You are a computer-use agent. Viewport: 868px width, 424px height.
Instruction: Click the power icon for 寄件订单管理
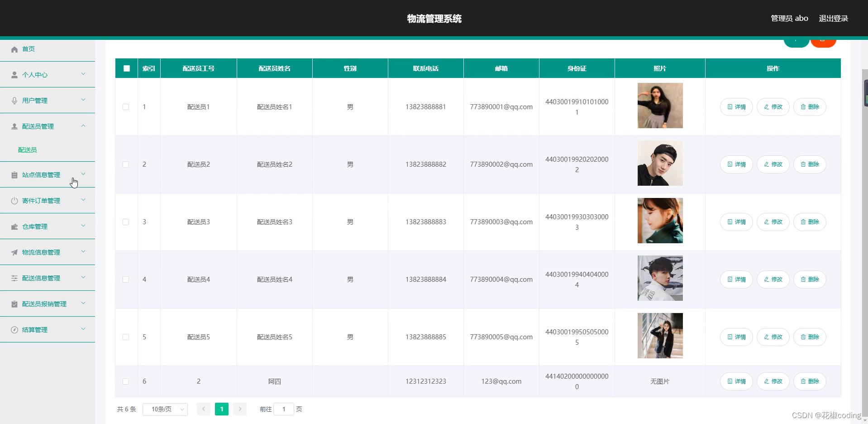14,201
